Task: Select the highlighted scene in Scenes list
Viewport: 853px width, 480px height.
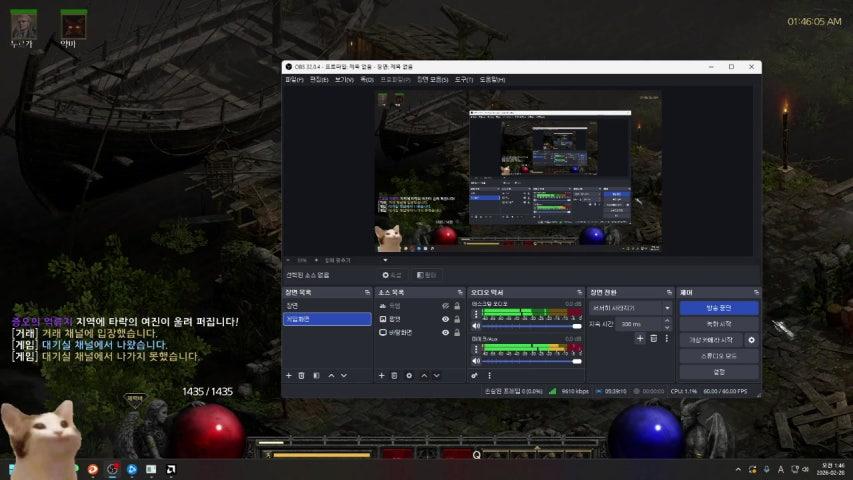Action: point(327,319)
